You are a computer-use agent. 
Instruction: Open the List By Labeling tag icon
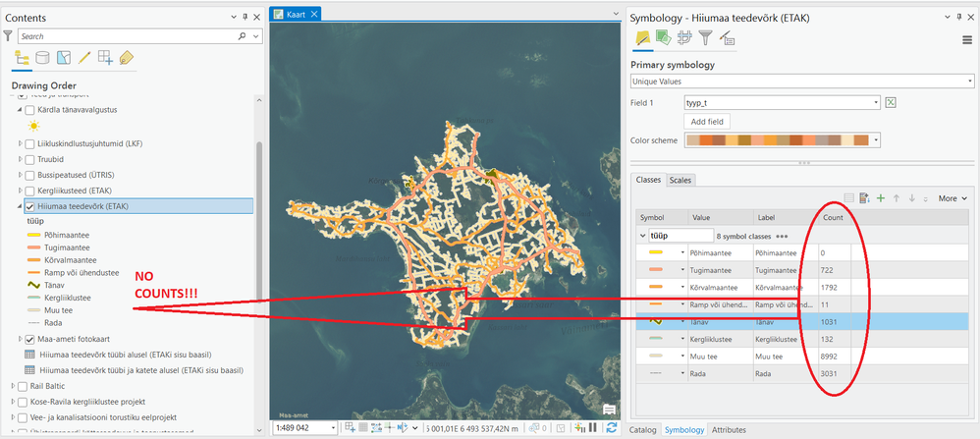pos(127,58)
